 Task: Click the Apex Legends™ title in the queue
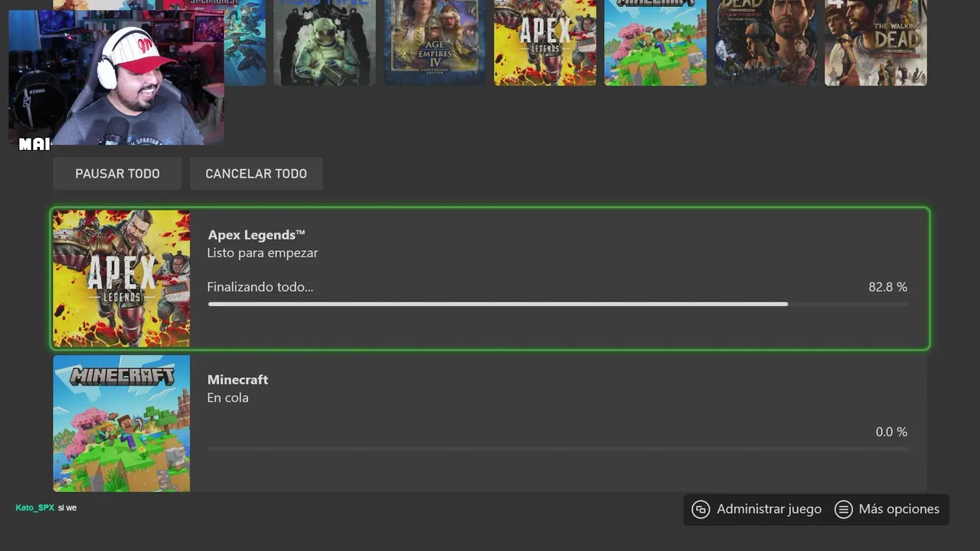[x=256, y=235]
